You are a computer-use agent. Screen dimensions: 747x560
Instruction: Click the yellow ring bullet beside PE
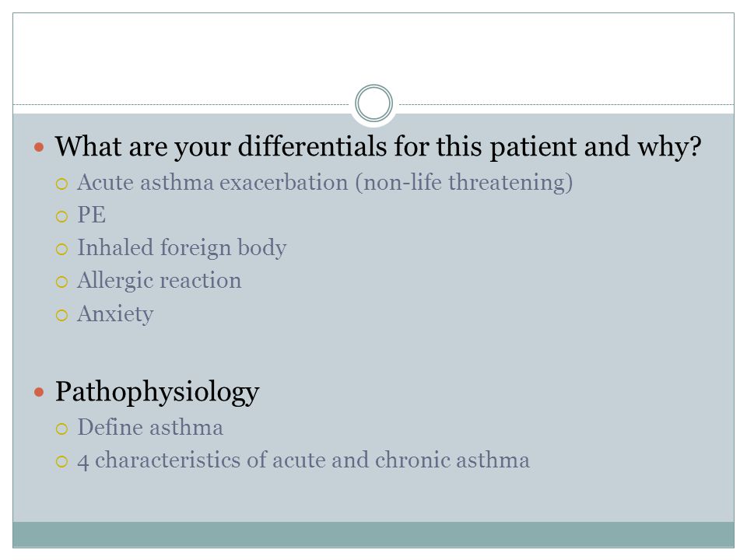(x=61, y=217)
